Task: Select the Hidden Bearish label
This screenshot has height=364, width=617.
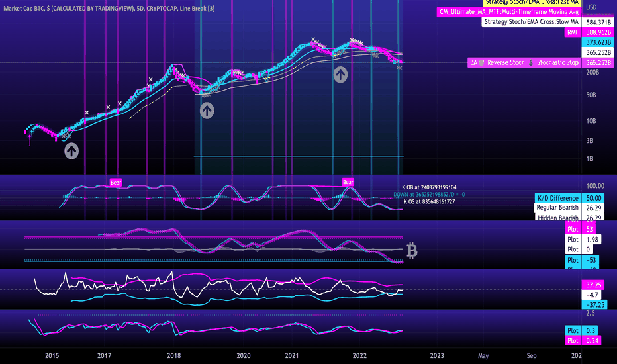Action: pos(557,217)
